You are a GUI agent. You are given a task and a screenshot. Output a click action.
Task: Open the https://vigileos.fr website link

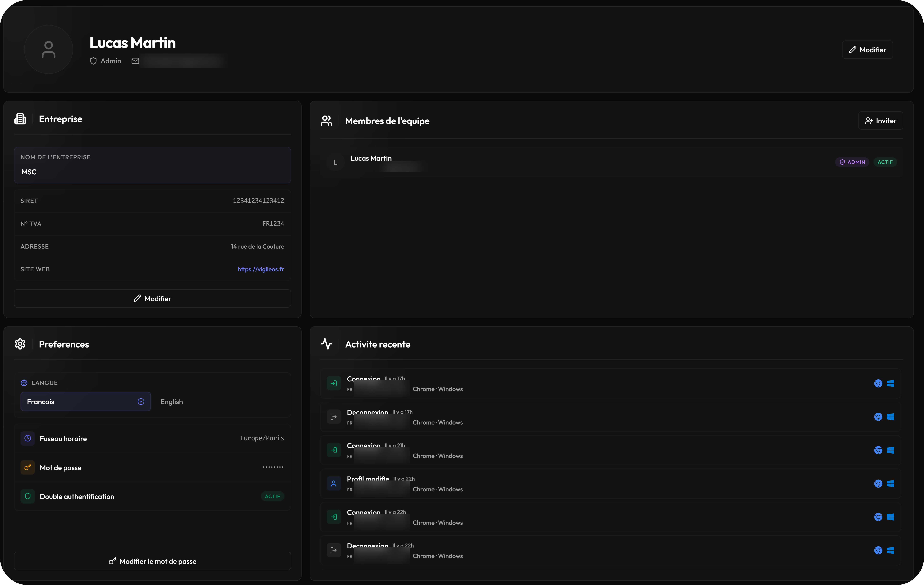(x=261, y=269)
